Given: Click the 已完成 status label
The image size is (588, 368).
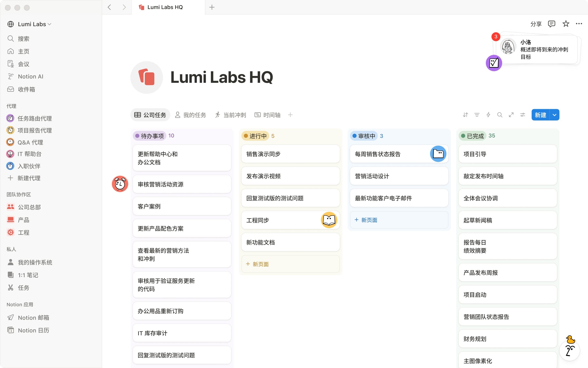Looking at the screenshot, I should 472,136.
